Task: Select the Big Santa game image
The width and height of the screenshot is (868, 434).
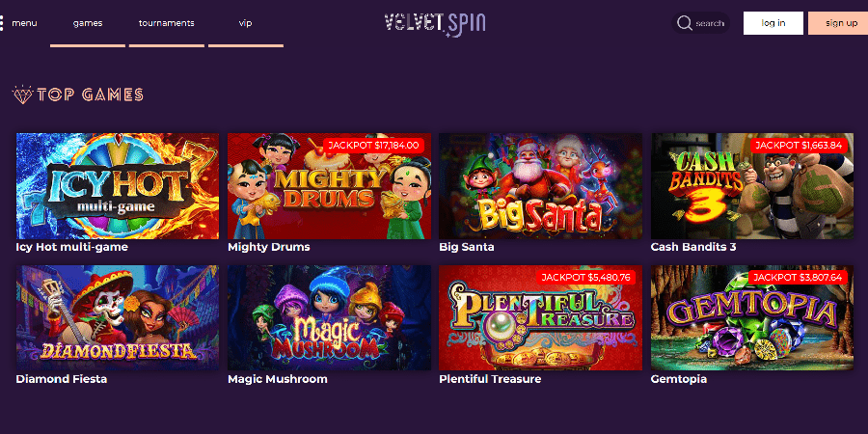Action: point(540,186)
